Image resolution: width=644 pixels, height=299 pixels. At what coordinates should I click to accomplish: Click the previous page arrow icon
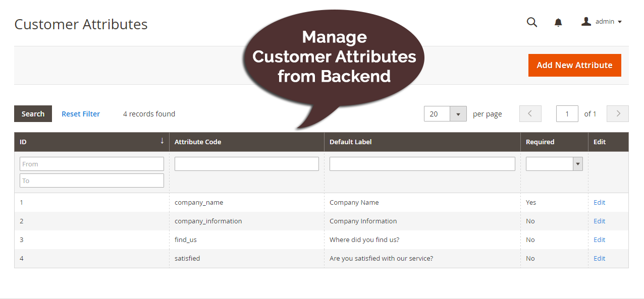pos(530,113)
